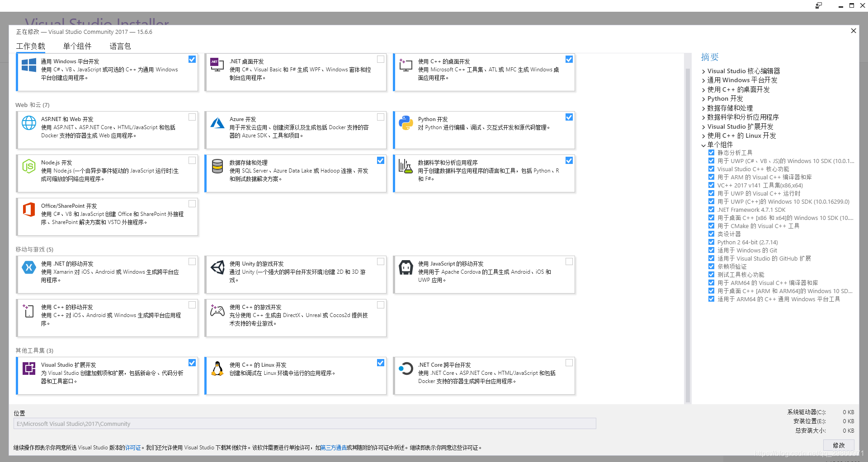Click the Node.js hexagon icon
868x462 pixels.
click(x=29, y=166)
